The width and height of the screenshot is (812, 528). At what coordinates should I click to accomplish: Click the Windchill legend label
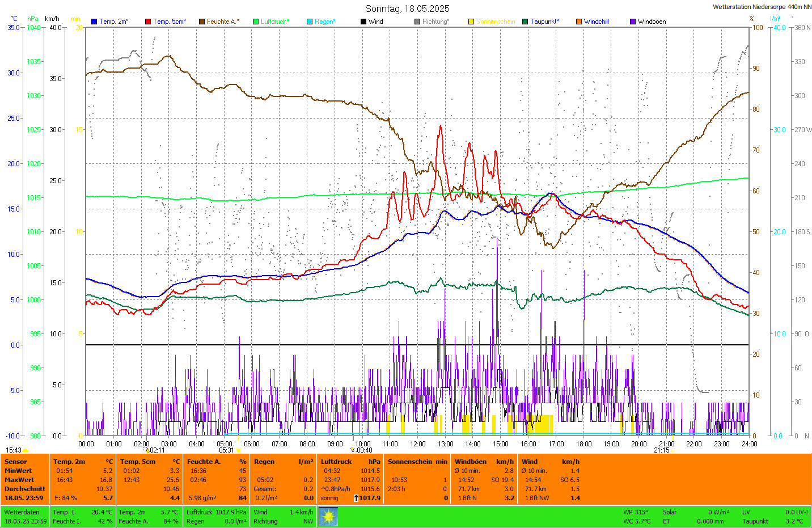coord(596,22)
